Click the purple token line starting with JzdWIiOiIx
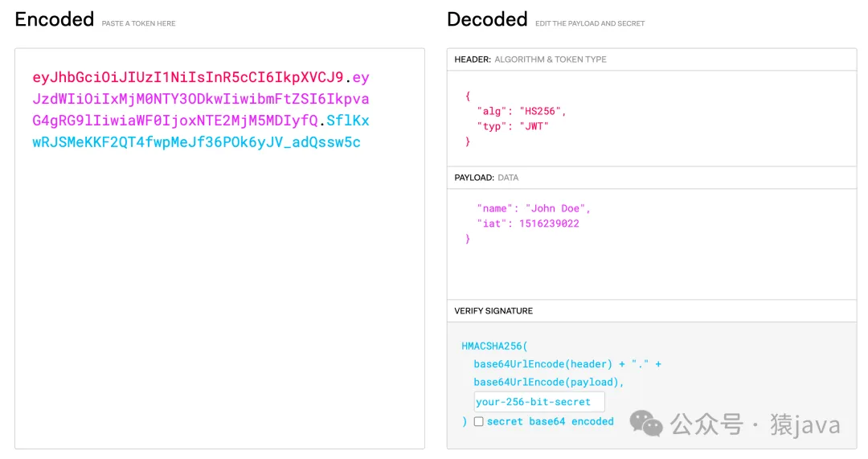 point(200,99)
